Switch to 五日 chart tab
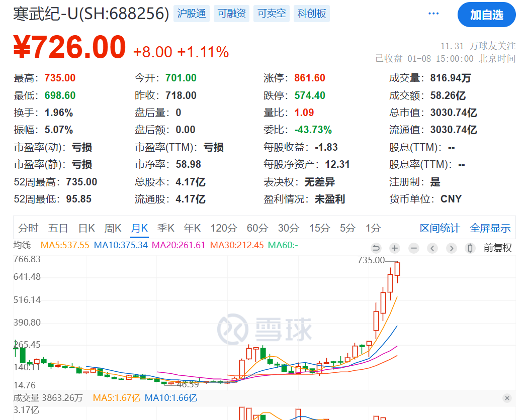The height and width of the screenshot is (420, 529). pos(58,228)
